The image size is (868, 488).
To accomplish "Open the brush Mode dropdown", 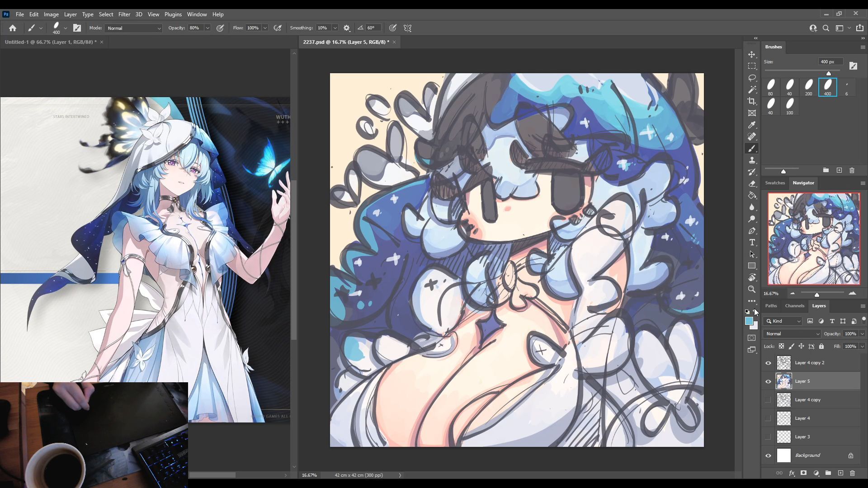I will coord(133,28).
